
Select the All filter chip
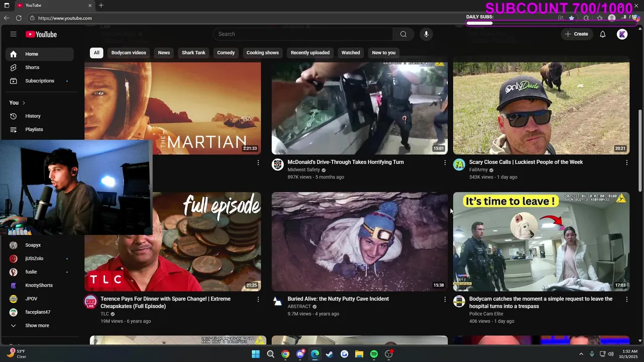[97, 53]
